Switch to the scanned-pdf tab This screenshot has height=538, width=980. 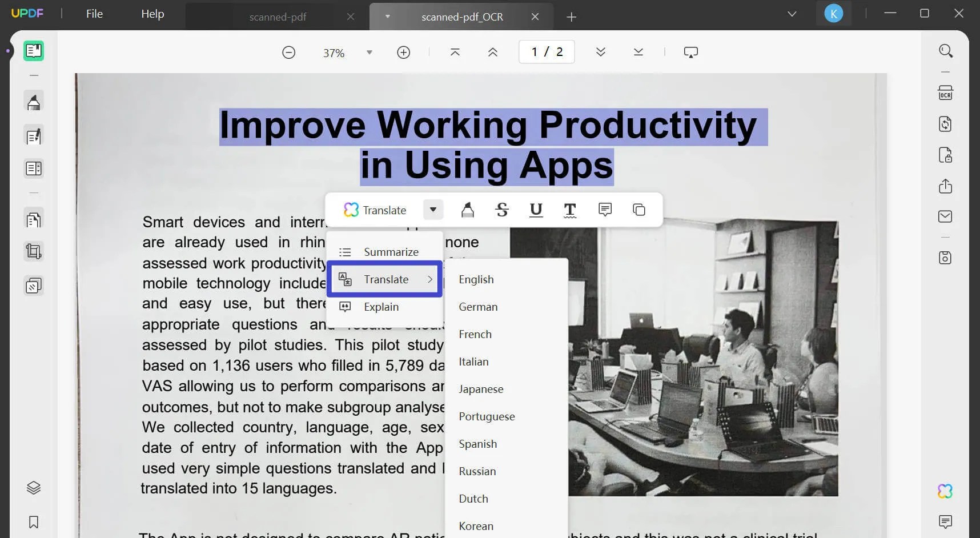(278, 17)
